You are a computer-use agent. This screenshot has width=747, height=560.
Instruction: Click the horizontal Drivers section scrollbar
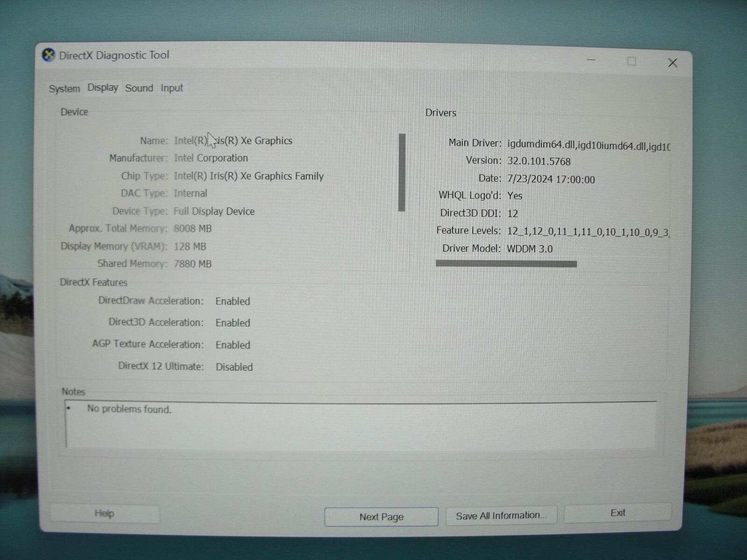[x=507, y=264]
